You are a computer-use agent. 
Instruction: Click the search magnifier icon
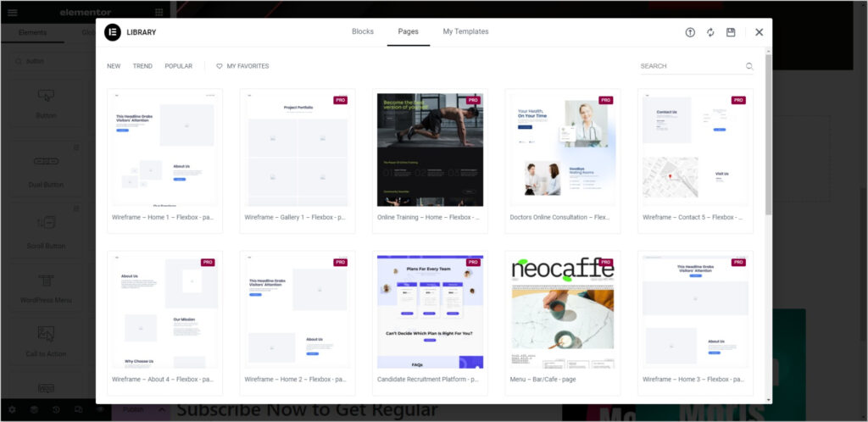[x=749, y=66]
